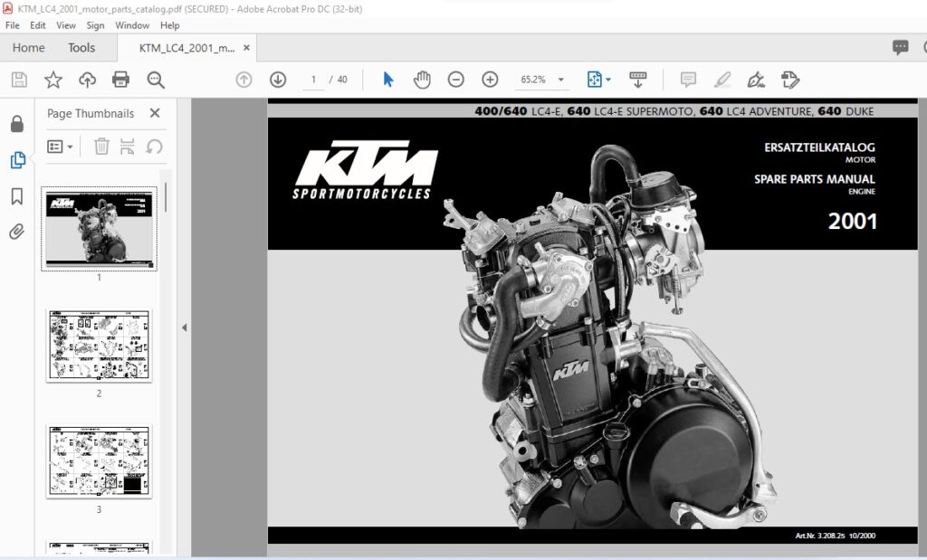This screenshot has height=560, width=927.
Task: Select the page 3 thumbnail
Action: tap(99, 461)
